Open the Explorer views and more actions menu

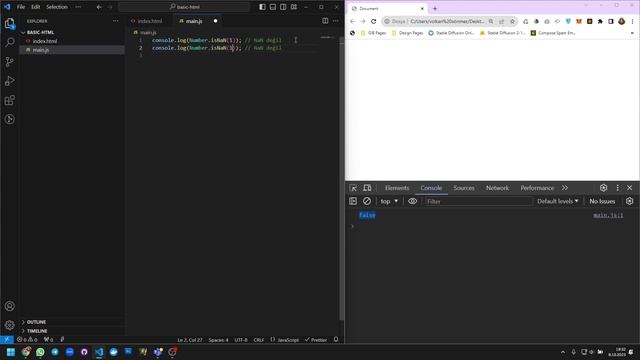(x=116, y=21)
